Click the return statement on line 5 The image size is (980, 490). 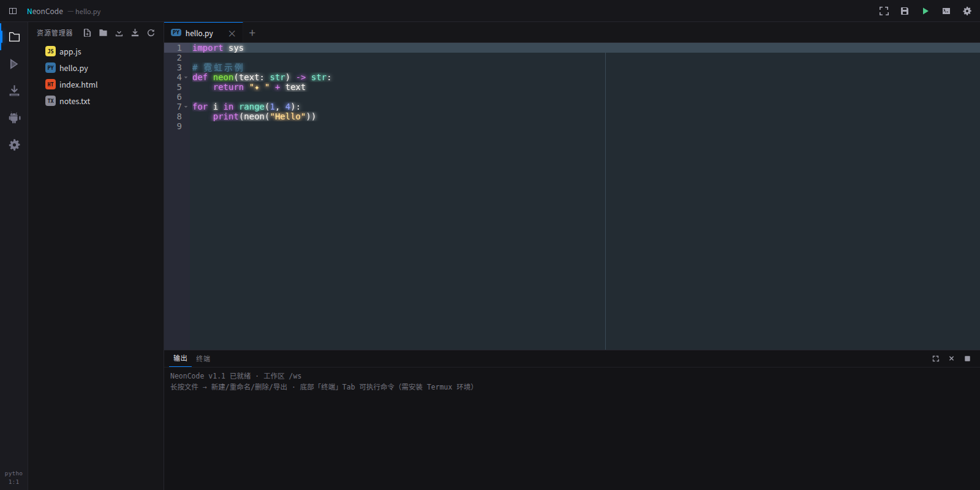tap(259, 87)
